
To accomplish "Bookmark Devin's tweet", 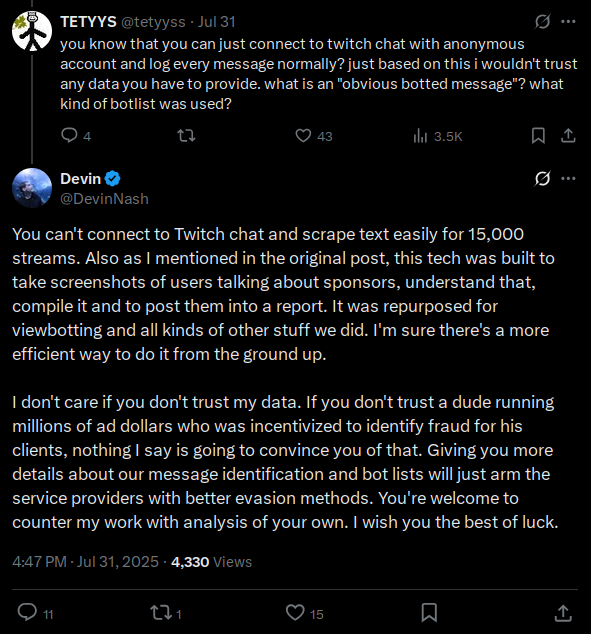I will [x=429, y=612].
